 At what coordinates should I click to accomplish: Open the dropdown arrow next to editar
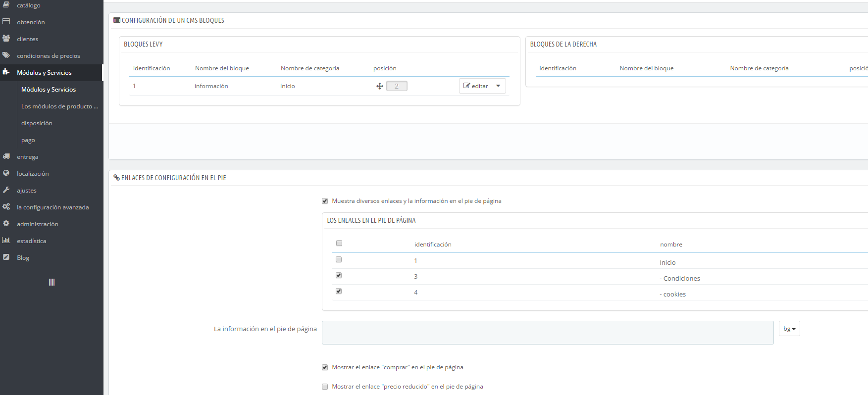tap(498, 86)
